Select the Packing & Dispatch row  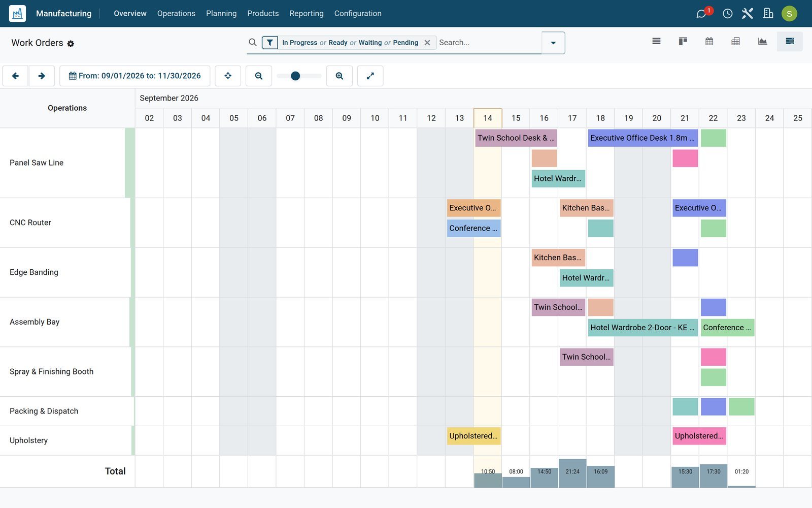point(67,411)
